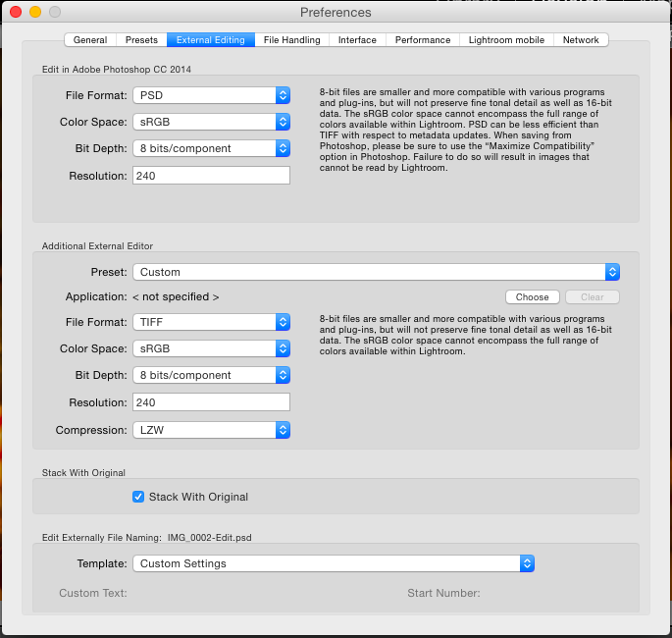Open the TIFF File Format dropdown
Image resolution: width=672 pixels, height=638 pixels.
click(x=211, y=322)
